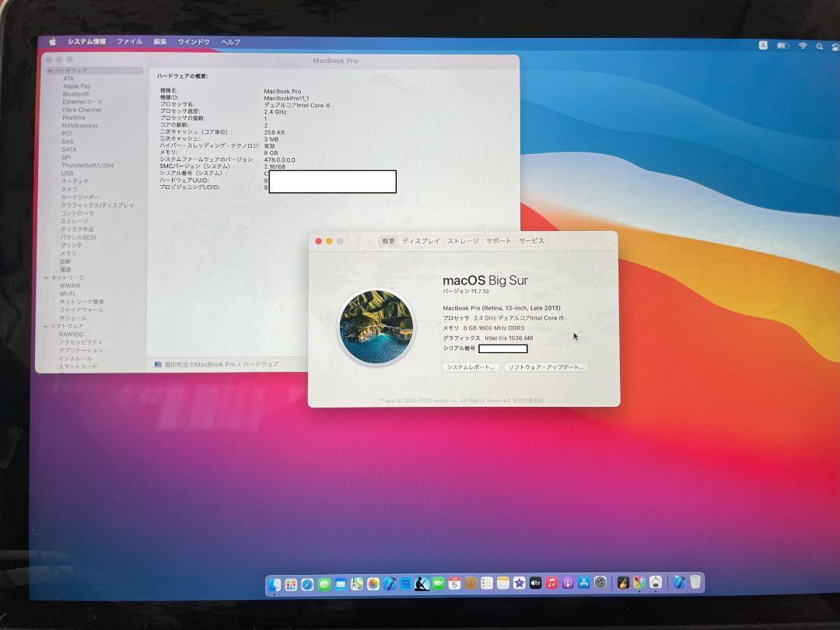The height and width of the screenshot is (630, 840).
Task: Select WWAN in the sidebar
Action: (69, 285)
